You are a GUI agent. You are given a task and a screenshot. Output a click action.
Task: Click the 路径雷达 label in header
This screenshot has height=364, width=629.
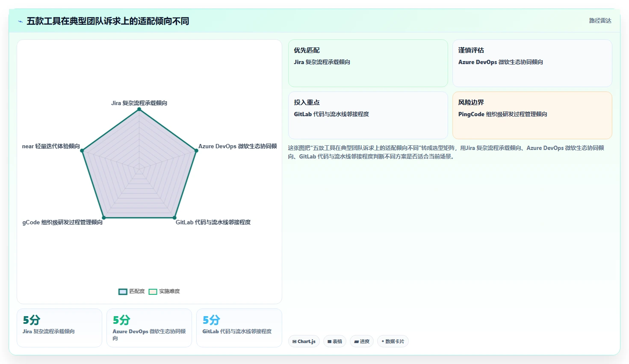point(600,21)
